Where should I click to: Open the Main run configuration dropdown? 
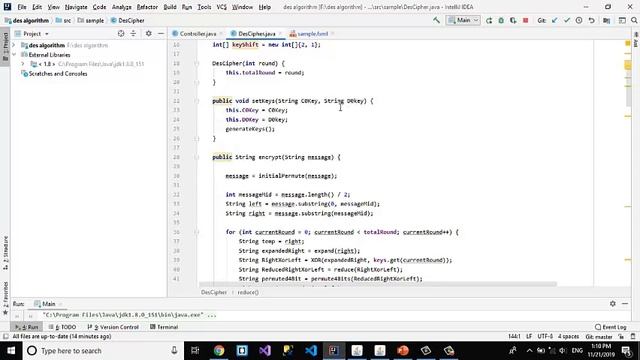463,20
